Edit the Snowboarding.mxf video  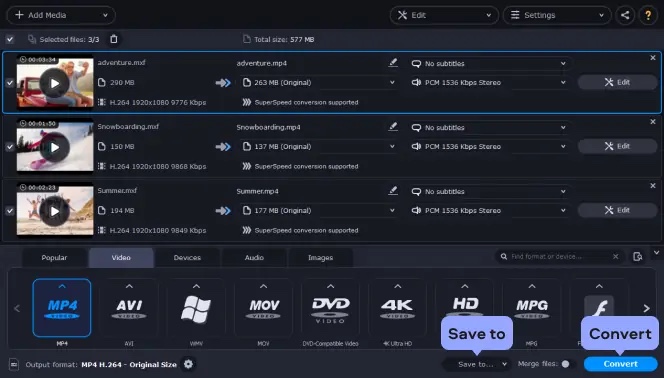pyautogui.click(x=617, y=146)
